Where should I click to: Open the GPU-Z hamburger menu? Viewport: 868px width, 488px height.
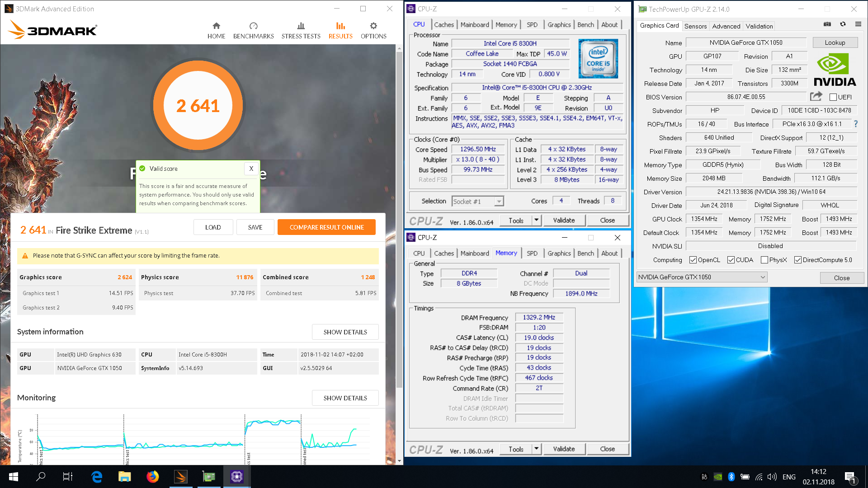coord(858,24)
